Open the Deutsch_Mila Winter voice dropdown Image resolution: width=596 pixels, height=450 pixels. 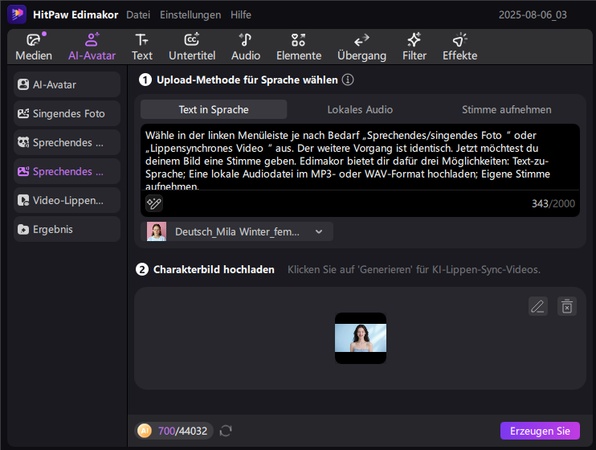(x=237, y=231)
